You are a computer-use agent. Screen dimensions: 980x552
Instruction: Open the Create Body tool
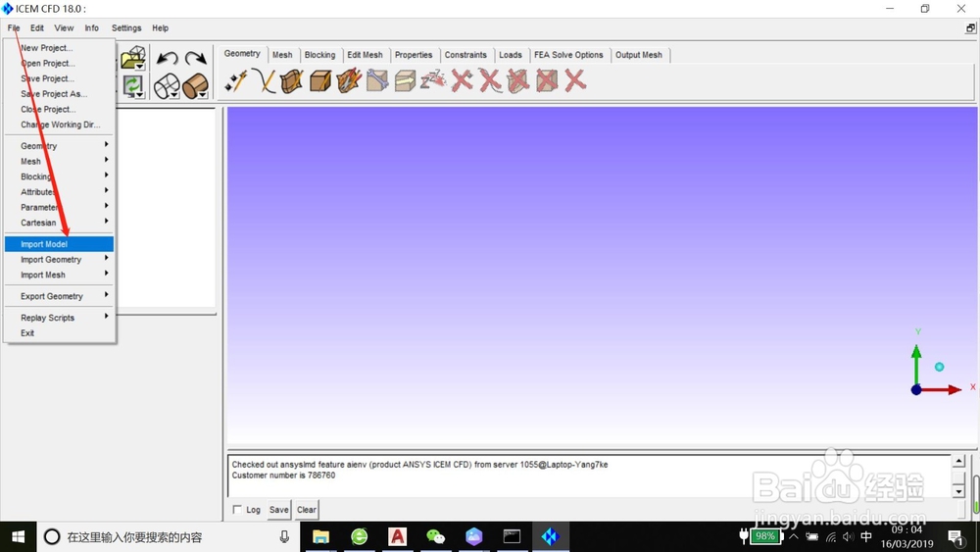[x=320, y=81]
